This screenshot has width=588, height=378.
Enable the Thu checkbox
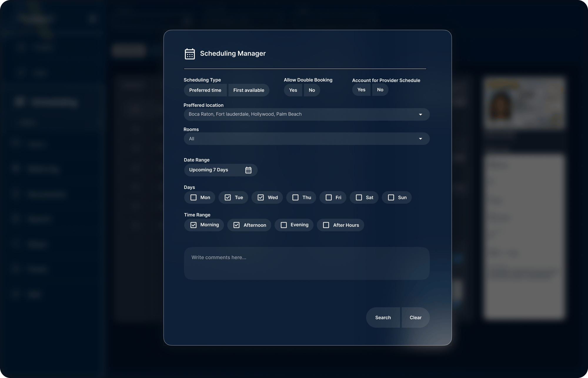[295, 198]
